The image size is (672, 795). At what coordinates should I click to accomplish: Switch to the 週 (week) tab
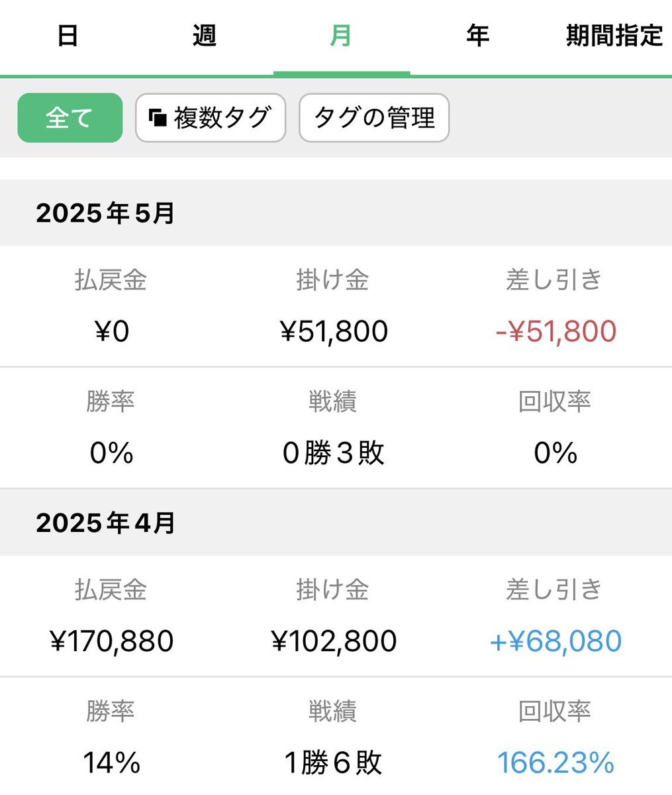(x=205, y=36)
